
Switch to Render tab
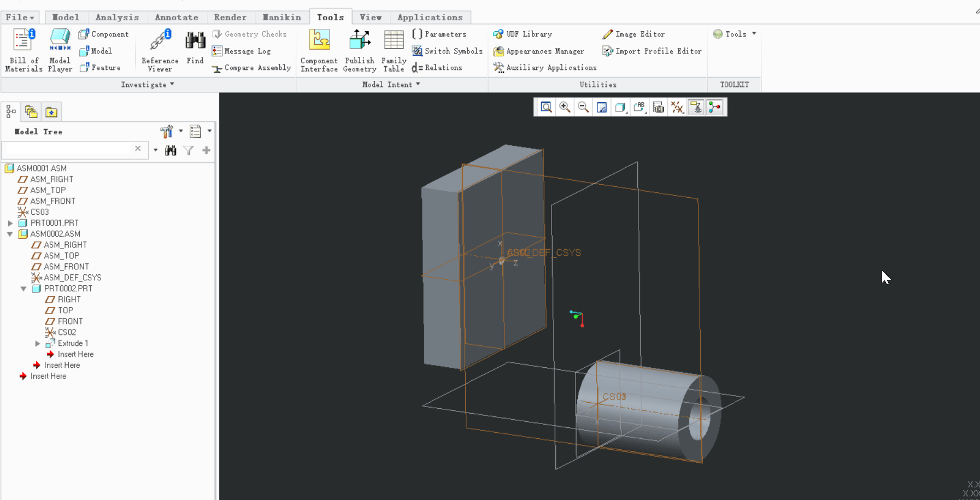[x=230, y=17]
